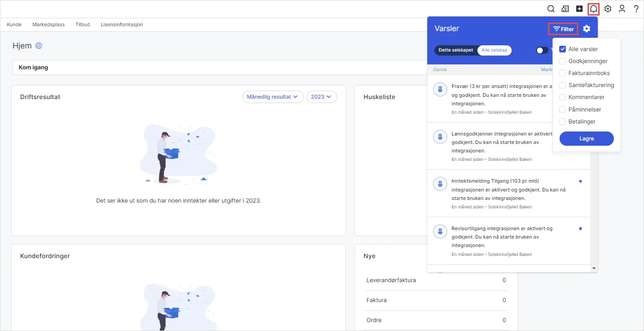
Task: Open the search magnifier icon
Action: point(551,8)
